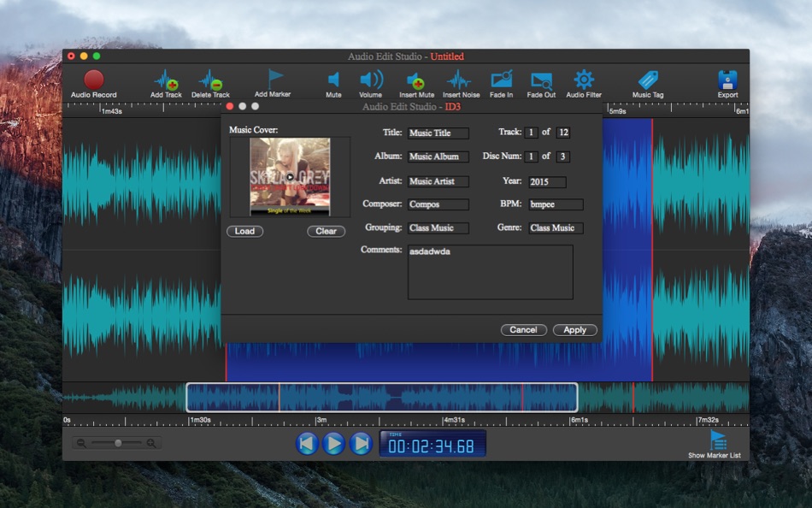The height and width of the screenshot is (508, 812).
Task: Open the Music Tag editor
Action: 648,80
